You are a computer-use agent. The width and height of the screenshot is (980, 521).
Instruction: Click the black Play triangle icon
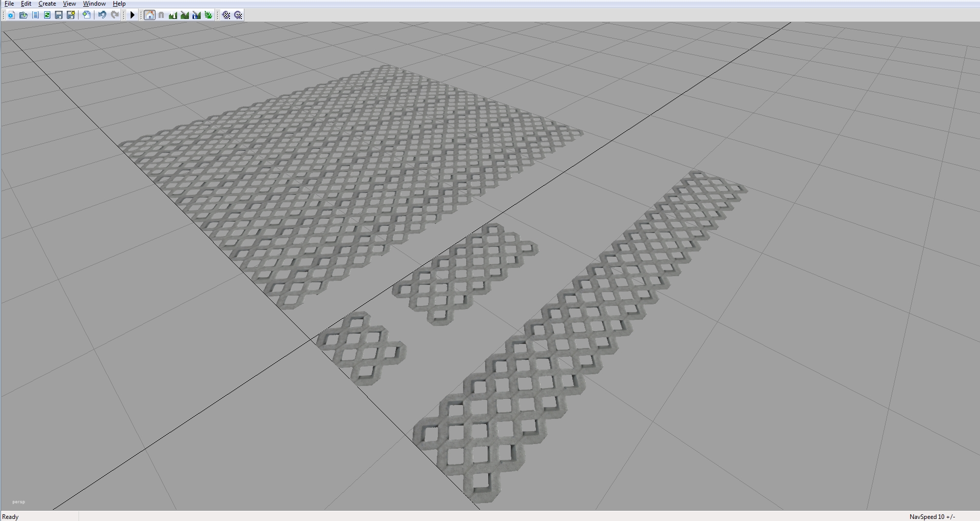(x=132, y=15)
